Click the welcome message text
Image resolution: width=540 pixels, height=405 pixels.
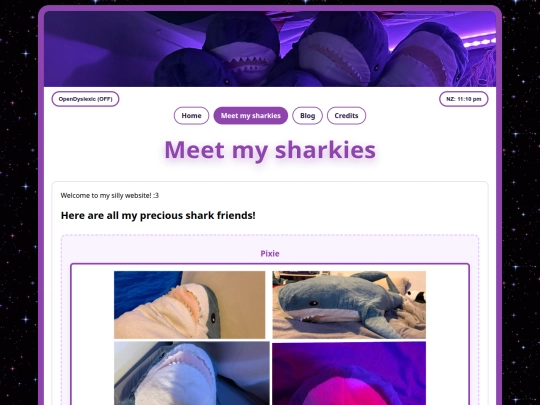tap(110, 196)
